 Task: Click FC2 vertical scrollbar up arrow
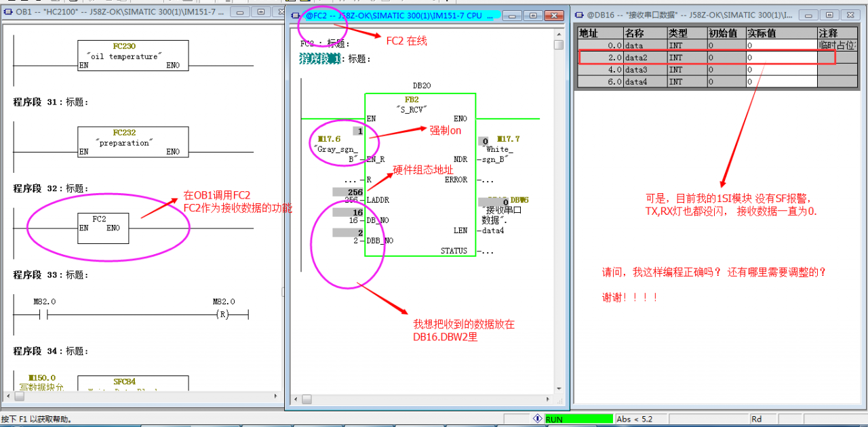(x=559, y=34)
